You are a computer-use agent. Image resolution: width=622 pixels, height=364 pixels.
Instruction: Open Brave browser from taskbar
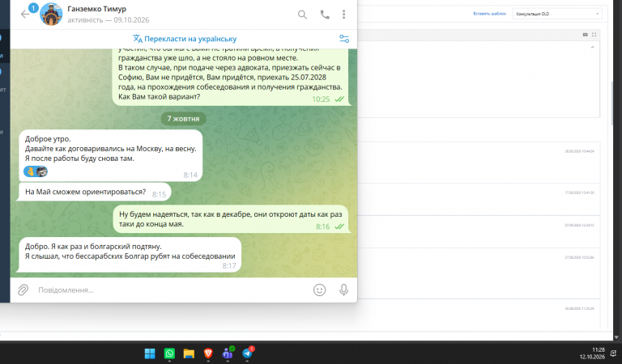pos(208,353)
